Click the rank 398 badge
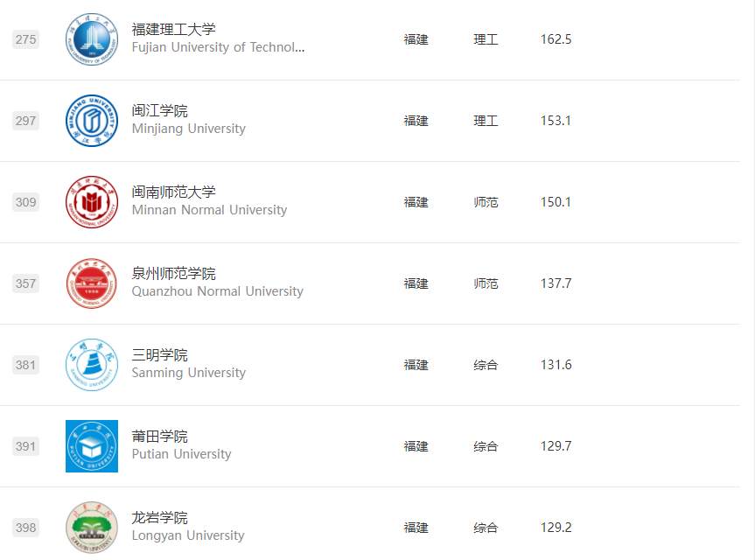 coord(26,528)
